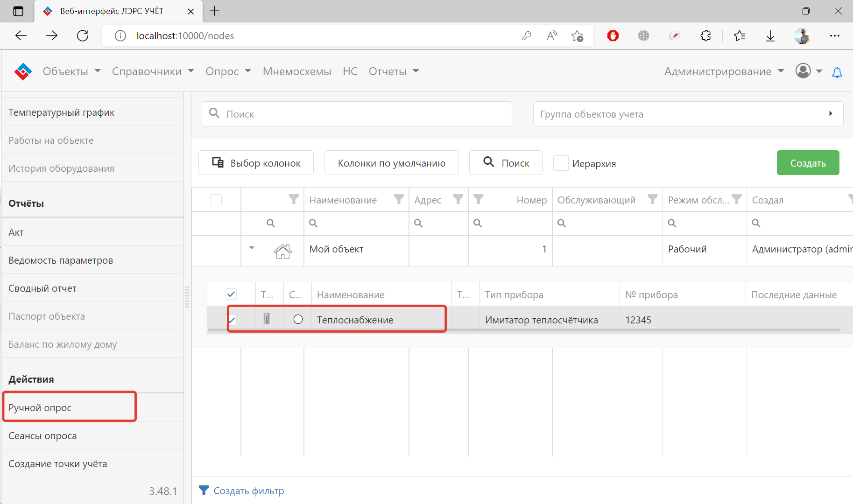The width and height of the screenshot is (853, 504).
Task: Open the notifications bell
Action: tap(837, 72)
